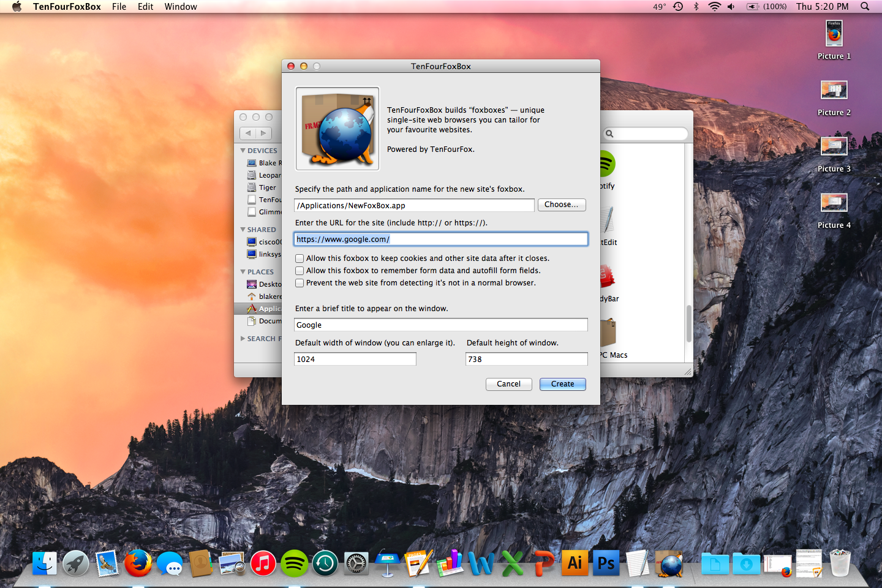Open Numbers chart icon in dock

(x=450, y=563)
